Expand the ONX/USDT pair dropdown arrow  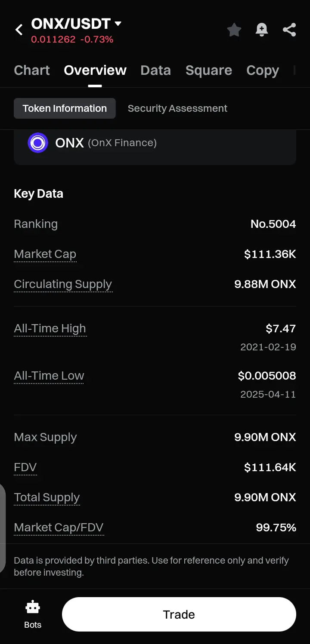(118, 24)
